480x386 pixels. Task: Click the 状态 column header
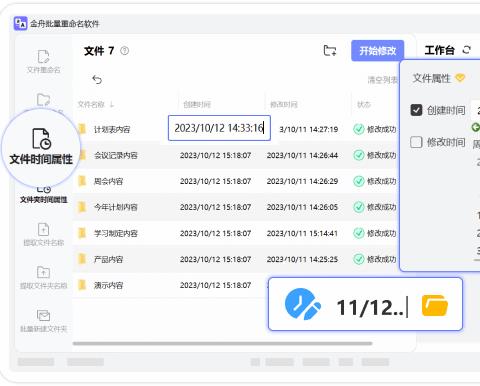tap(364, 105)
